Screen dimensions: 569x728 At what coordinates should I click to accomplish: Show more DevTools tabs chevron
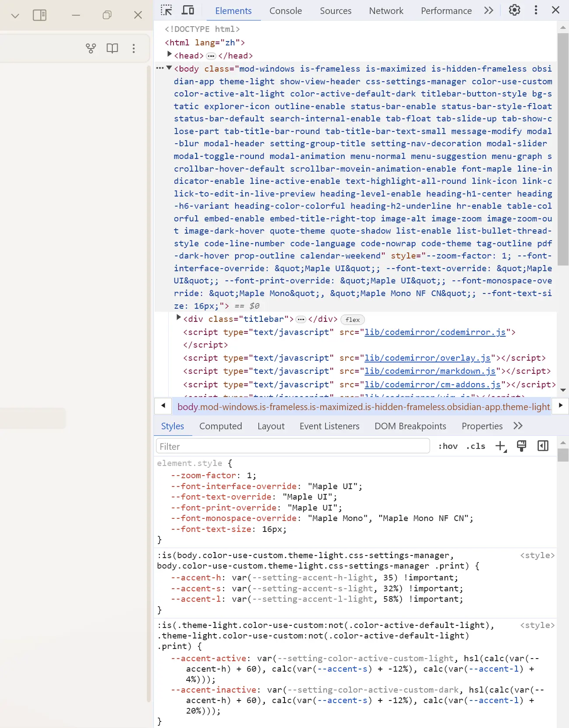489,10
